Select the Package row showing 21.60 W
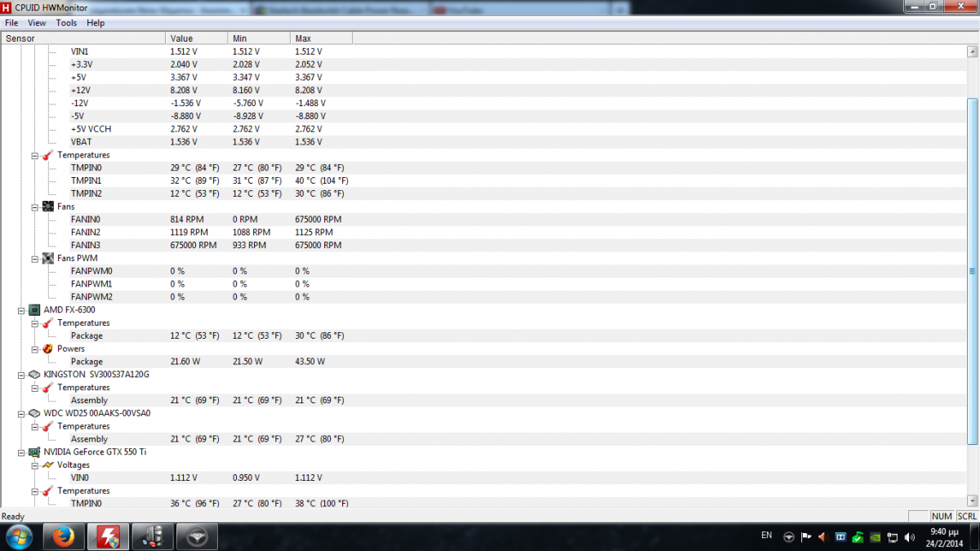Image resolution: width=980 pixels, height=551 pixels. point(483,362)
